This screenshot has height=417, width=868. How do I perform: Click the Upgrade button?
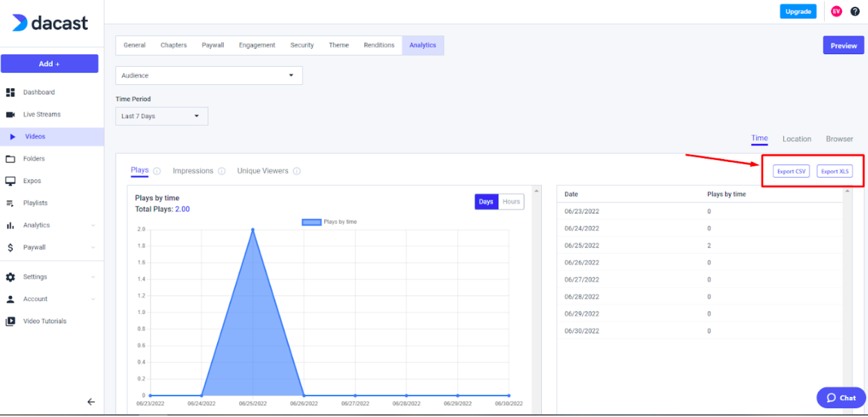pos(798,11)
